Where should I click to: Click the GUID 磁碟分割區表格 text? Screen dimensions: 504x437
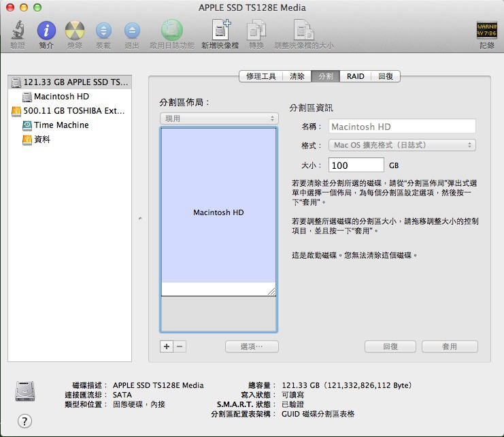click(318, 414)
